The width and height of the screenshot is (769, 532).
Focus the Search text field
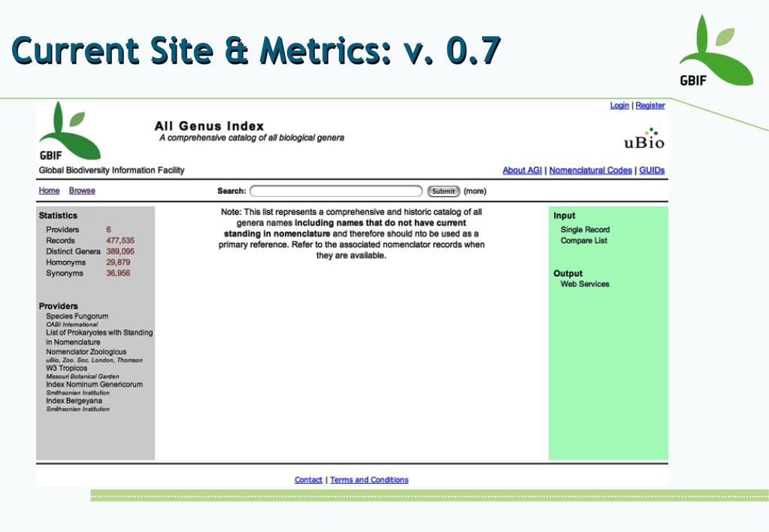336,191
